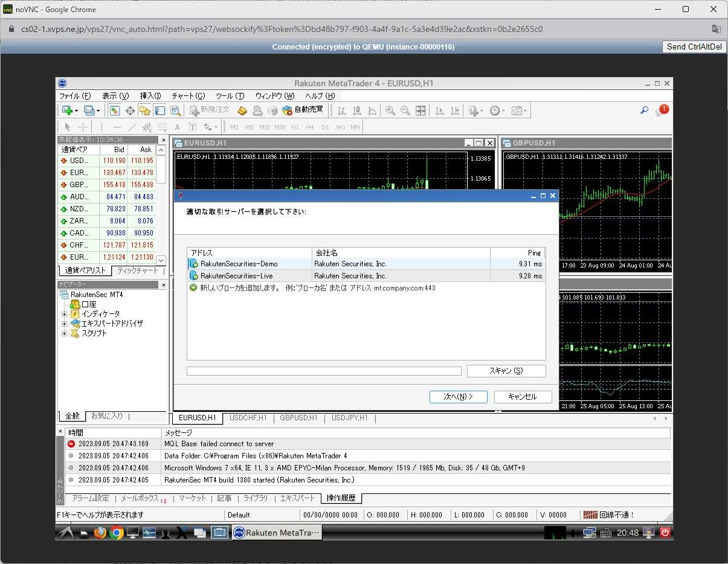Open the 表示 (V) menu
This screenshot has width=728, height=564.
(115, 95)
